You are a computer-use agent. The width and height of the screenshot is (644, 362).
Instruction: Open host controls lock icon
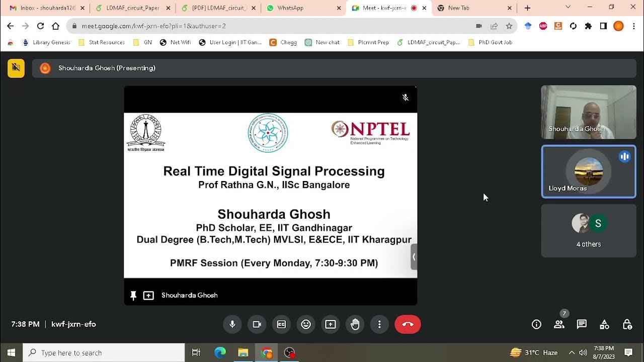pyautogui.click(x=627, y=324)
